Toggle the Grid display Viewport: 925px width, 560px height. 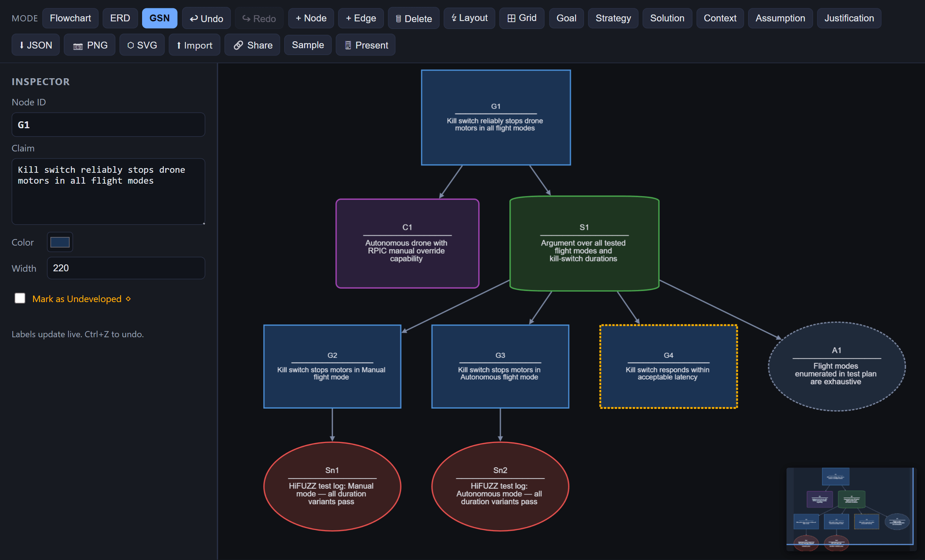click(522, 18)
